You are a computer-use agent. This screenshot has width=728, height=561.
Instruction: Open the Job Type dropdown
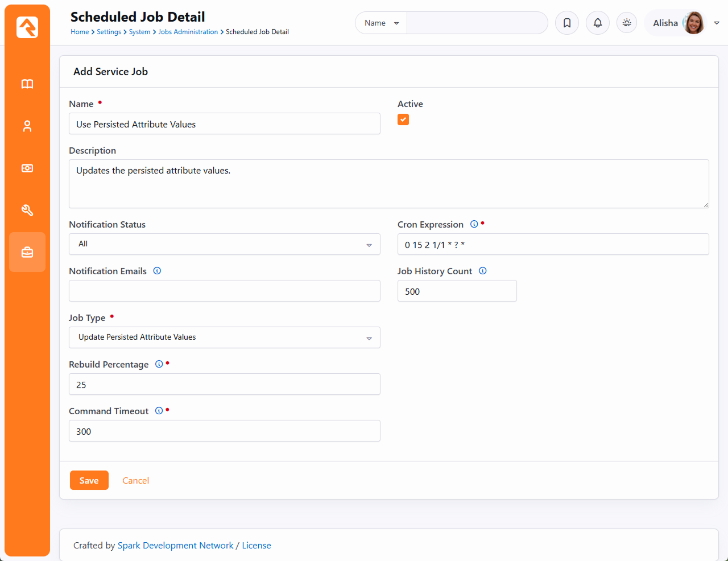[x=224, y=337]
